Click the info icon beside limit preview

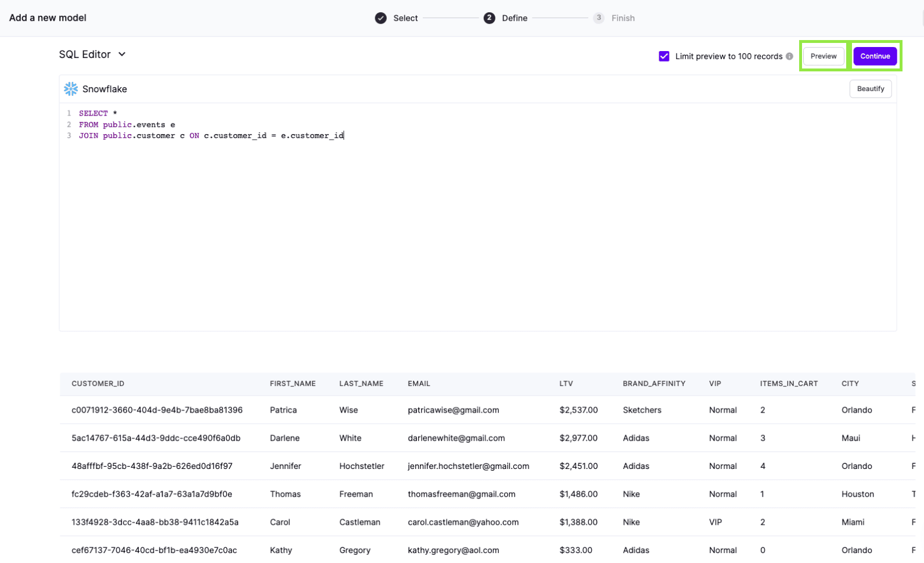tap(789, 56)
